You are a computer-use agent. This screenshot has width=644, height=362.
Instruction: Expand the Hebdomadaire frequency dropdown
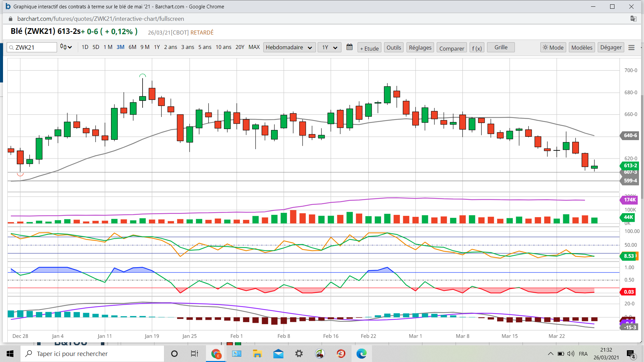tap(289, 47)
